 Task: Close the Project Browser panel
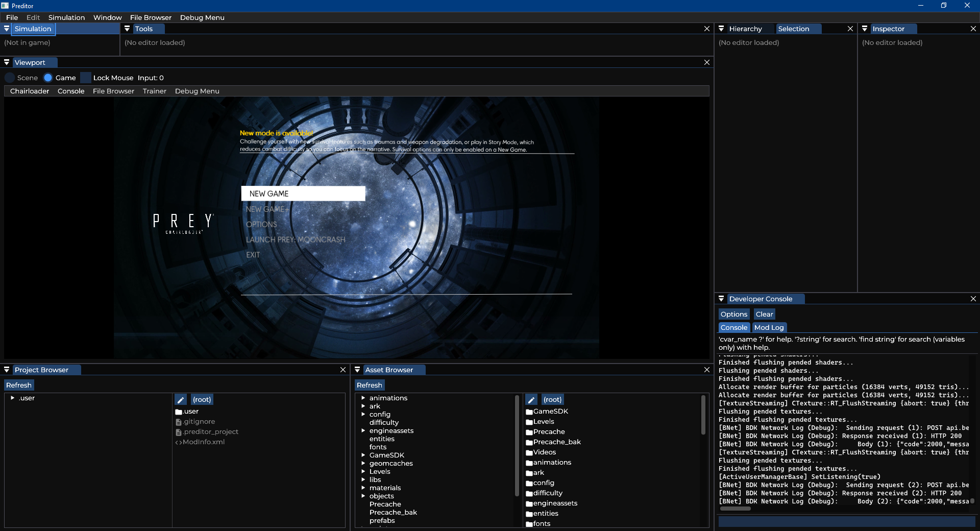(x=343, y=370)
